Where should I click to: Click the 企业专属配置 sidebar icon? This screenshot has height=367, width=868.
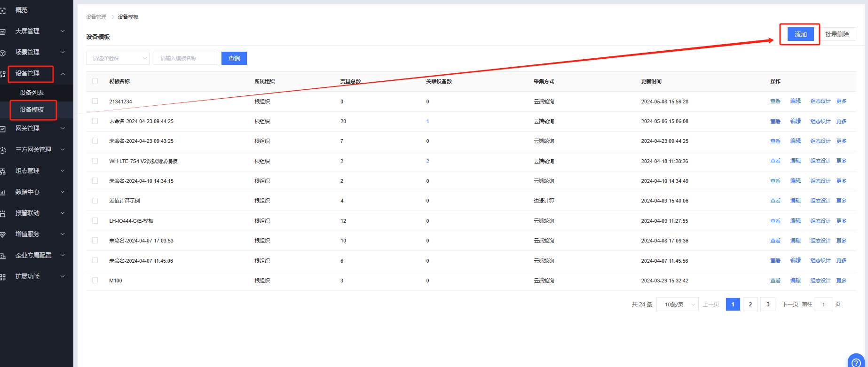point(3,256)
